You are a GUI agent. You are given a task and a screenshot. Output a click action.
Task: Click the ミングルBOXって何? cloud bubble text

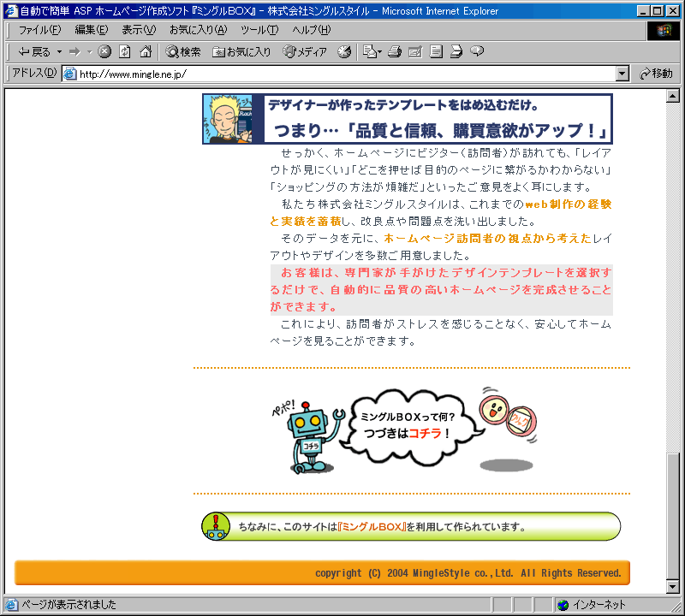point(408,417)
